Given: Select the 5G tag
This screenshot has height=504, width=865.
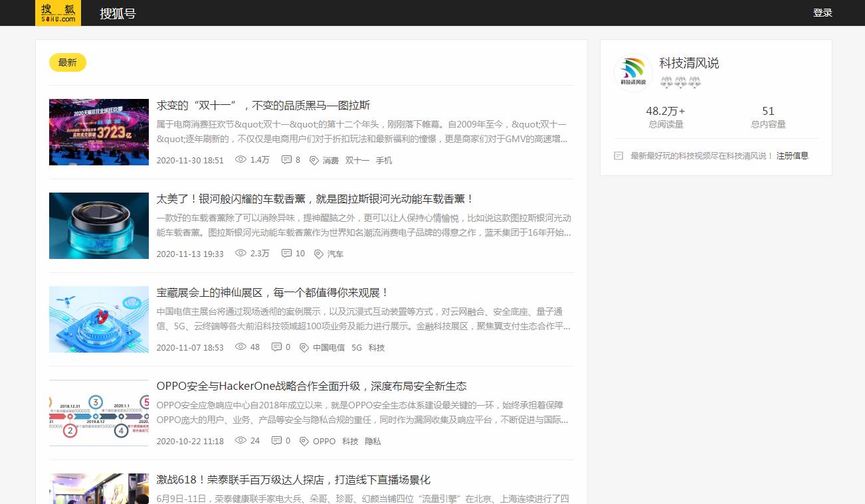Looking at the screenshot, I should tap(357, 347).
